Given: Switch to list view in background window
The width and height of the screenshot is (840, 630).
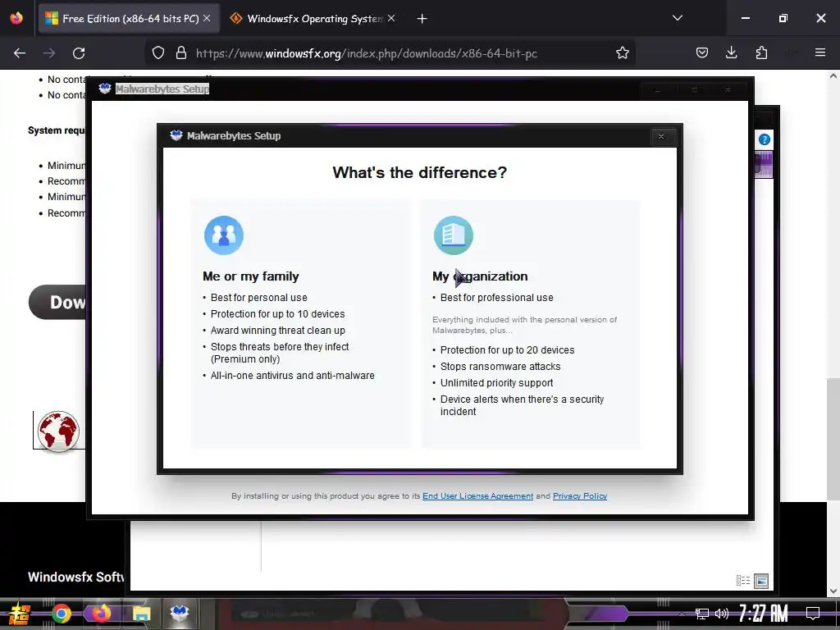Looking at the screenshot, I should coord(743,581).
